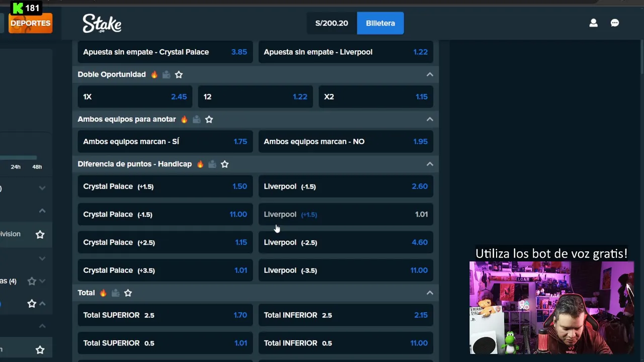Select the 12 double chance odds 1.22

click(255, 97)
